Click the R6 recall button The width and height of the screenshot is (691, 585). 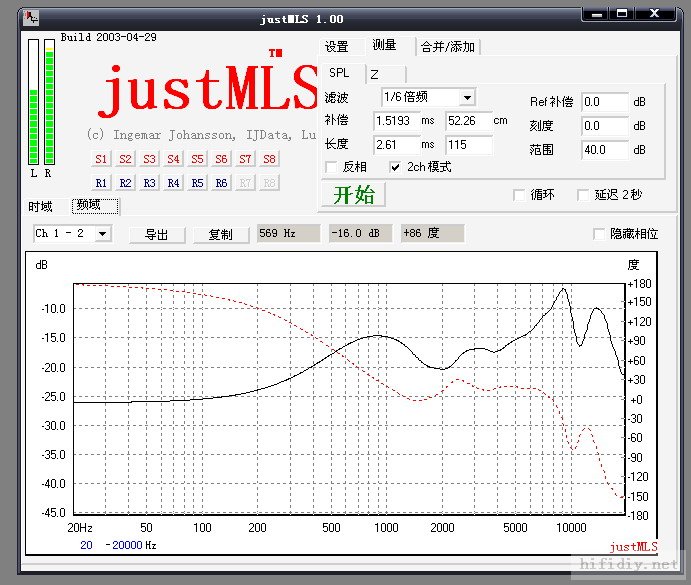click(x=221, y=183)
